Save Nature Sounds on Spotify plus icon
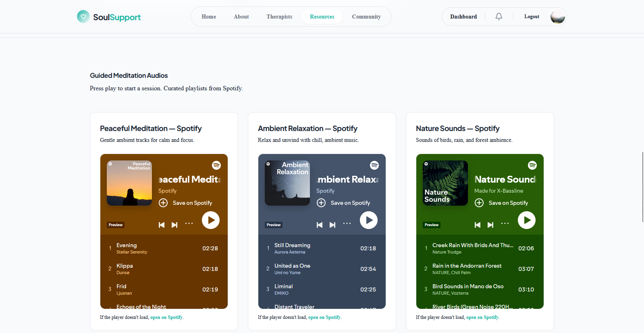The width and height of the screenshot is (644, 333). tap(479, 203)
